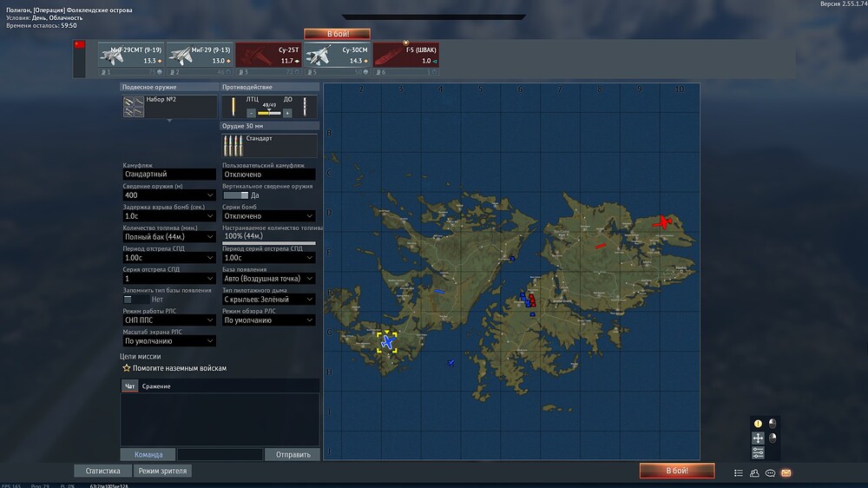Toggle Запомнить тип базы появления switch

135,299
